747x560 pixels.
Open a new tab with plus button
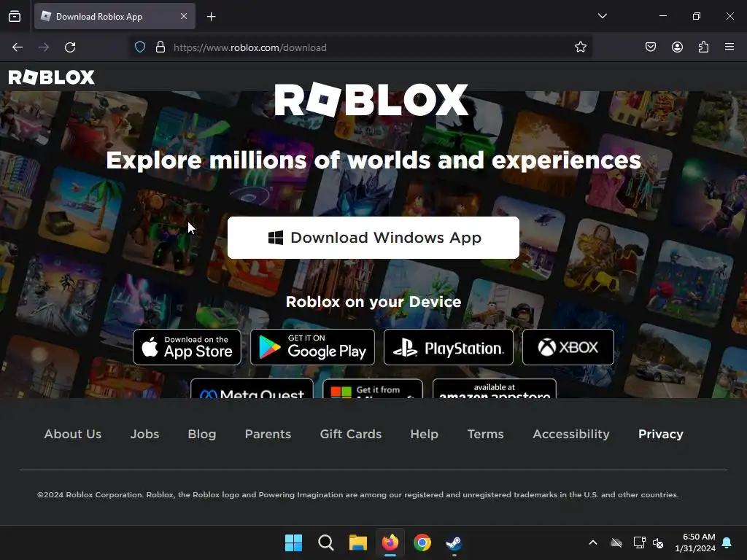point(211,17)
